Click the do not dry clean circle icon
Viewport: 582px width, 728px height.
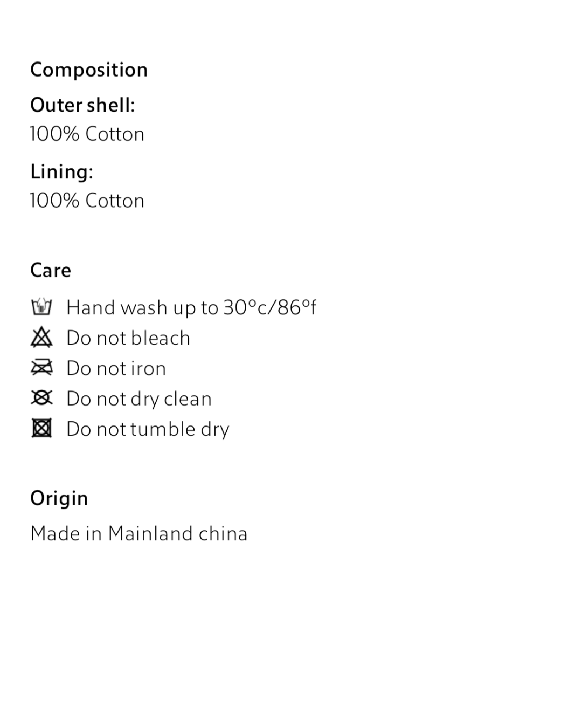[41, 399]
